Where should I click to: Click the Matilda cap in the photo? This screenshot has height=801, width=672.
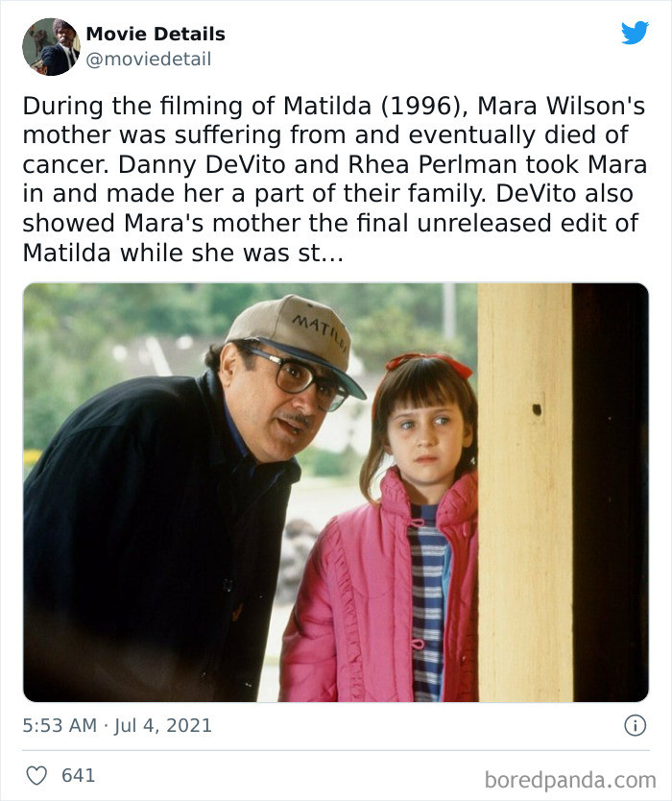298,332
